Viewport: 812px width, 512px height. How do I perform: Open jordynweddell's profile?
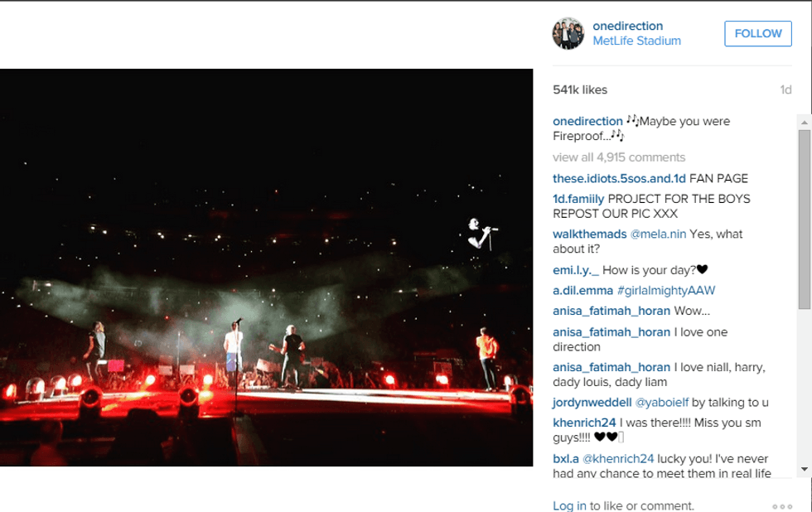coord(592,403)
